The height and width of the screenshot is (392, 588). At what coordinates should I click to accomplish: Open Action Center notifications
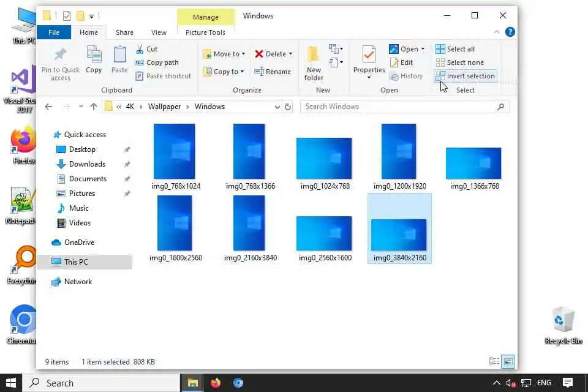[568, 383]
